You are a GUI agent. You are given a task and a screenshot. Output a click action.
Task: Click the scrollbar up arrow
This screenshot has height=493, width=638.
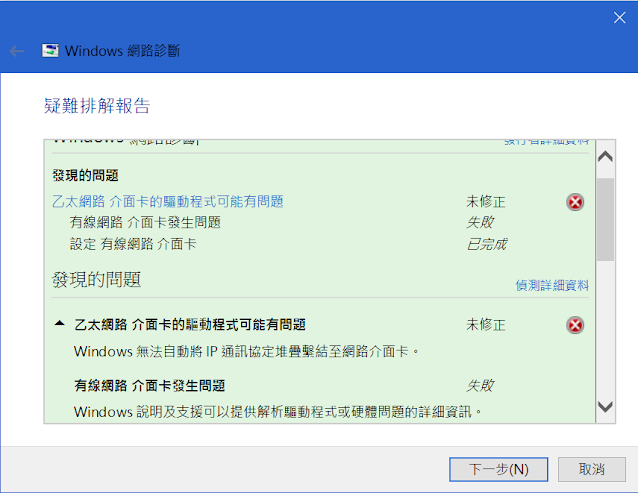pos(605,157)
